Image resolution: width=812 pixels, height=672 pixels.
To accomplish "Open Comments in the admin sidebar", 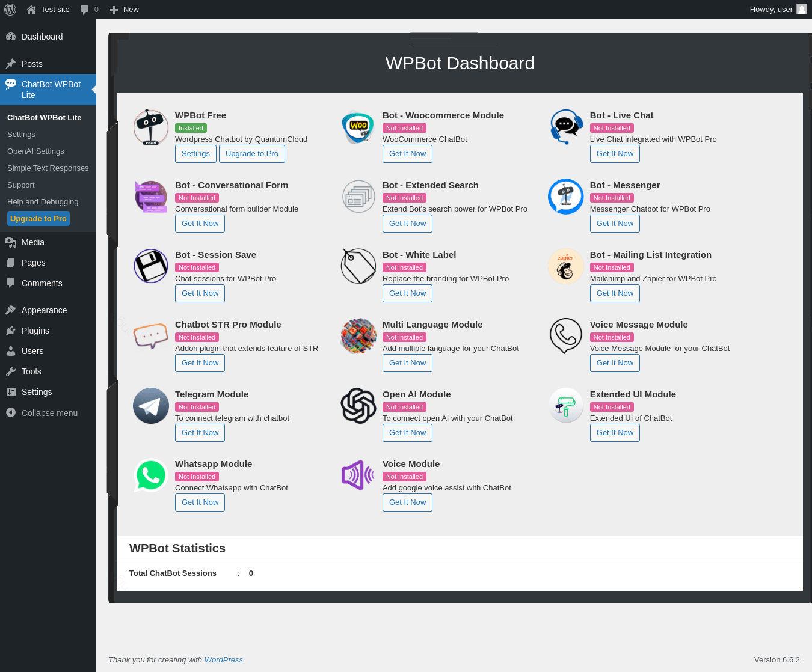I will click(48, 283).
